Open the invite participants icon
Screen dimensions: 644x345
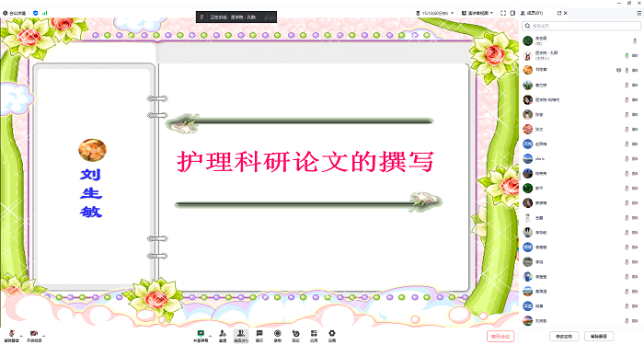[223, 336]
